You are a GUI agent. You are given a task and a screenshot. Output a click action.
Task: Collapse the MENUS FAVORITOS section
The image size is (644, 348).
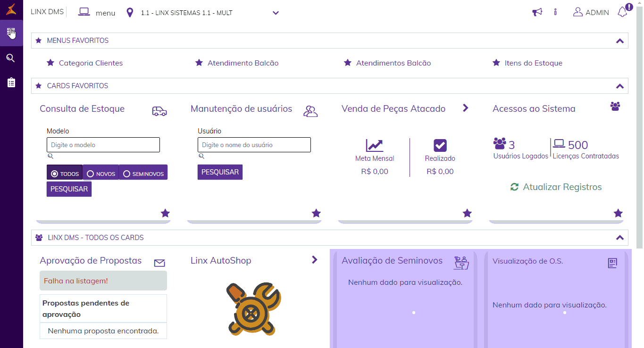tap(620, 41)
